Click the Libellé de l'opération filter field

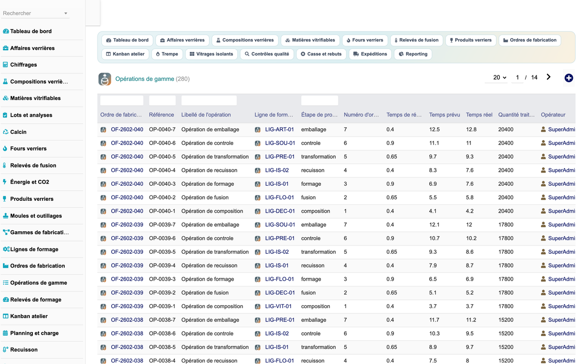209,100
